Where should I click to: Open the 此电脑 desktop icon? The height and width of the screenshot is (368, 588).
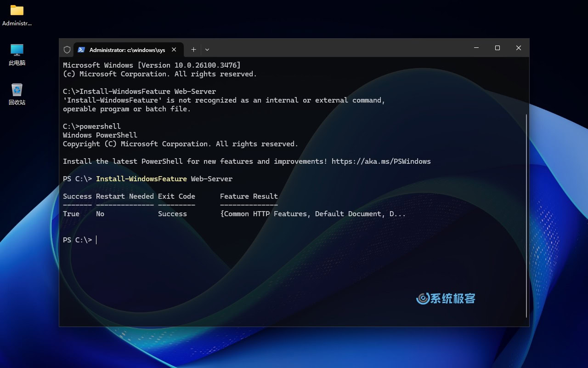click(x=17, y=55)
